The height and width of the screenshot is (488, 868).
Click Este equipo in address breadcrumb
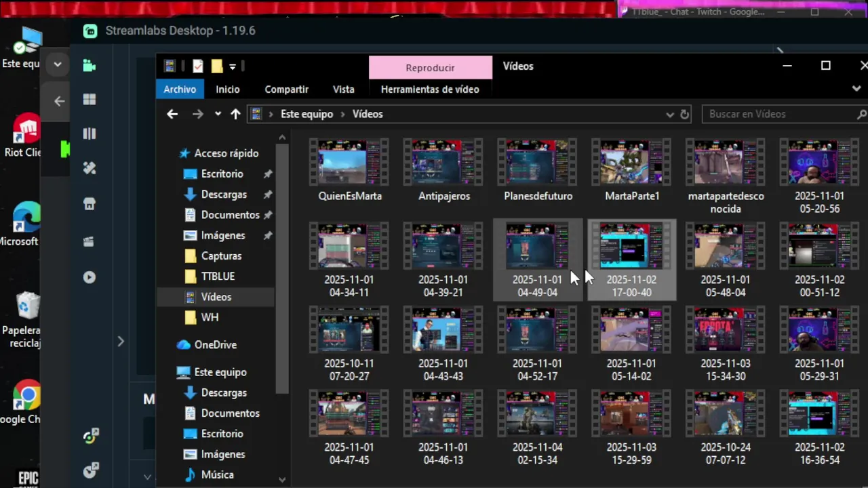pos(307,114)
